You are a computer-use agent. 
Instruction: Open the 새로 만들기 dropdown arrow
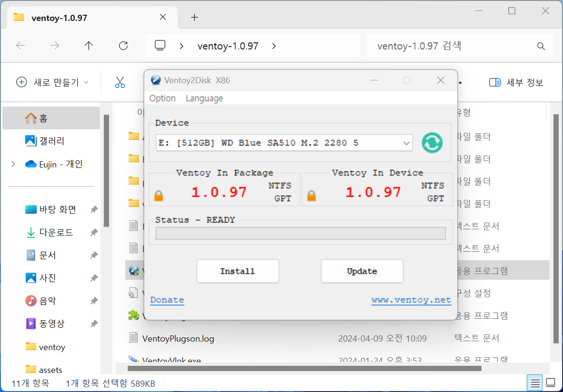(x=86, y=82)
